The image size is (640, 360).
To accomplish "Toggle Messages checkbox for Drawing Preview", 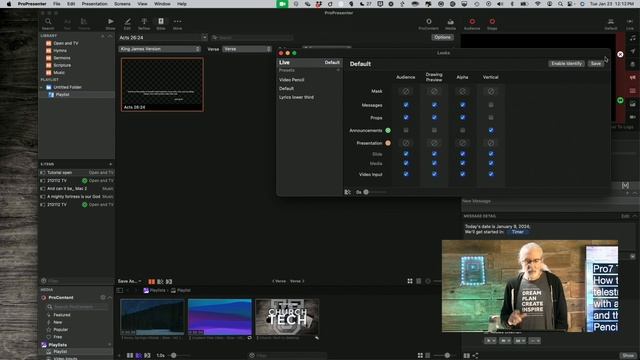I will [x=434, y=105].
